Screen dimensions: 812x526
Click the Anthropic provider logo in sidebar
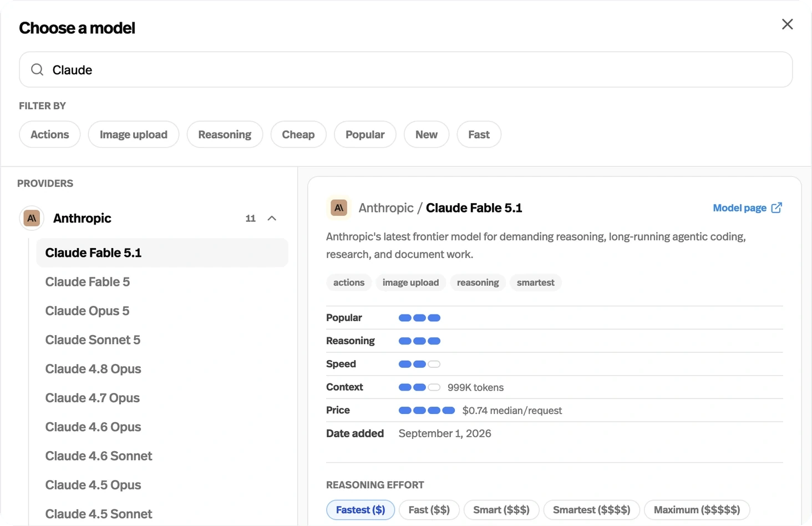pyautogui.click(x=32, y=218)
